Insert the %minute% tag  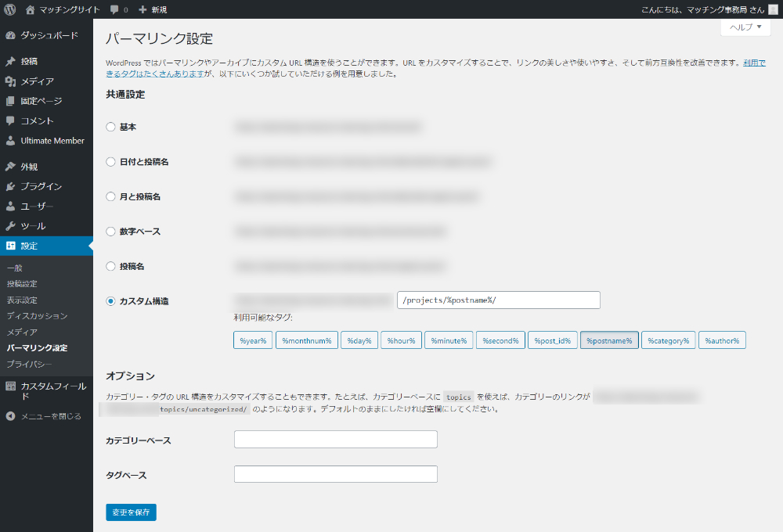click(x=449, y=340)
